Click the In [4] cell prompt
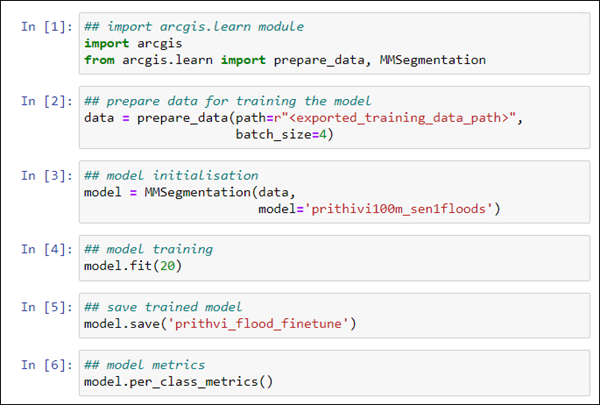This screenshot has height=405, width=600. click(x=47, y=249)
